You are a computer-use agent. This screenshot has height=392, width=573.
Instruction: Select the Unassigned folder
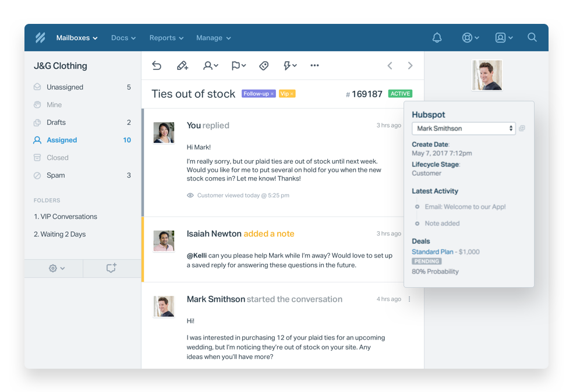click(x=65, y=87)
